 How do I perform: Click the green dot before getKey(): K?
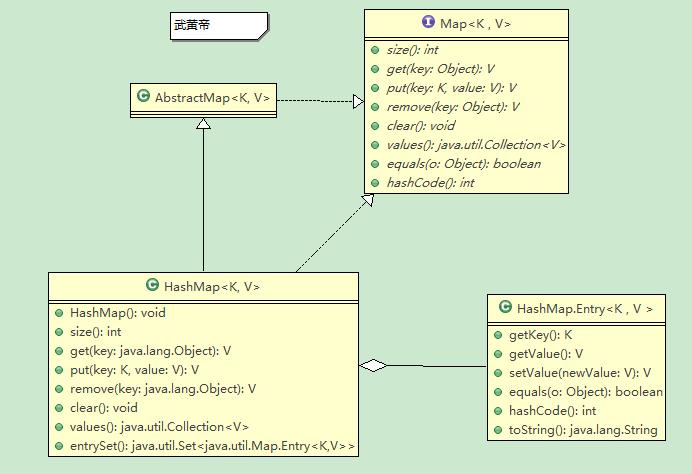click(x=498, y=335)
